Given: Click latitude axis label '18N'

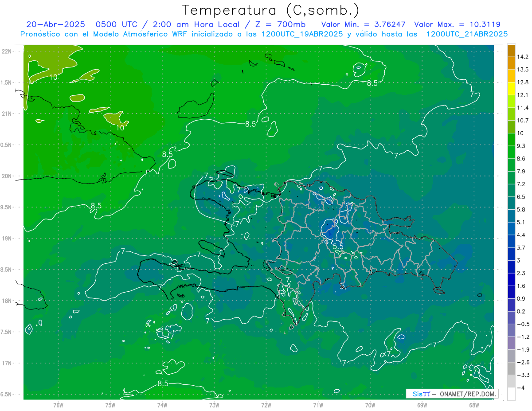Looking at the screenshot, I should tap(7, 301).
